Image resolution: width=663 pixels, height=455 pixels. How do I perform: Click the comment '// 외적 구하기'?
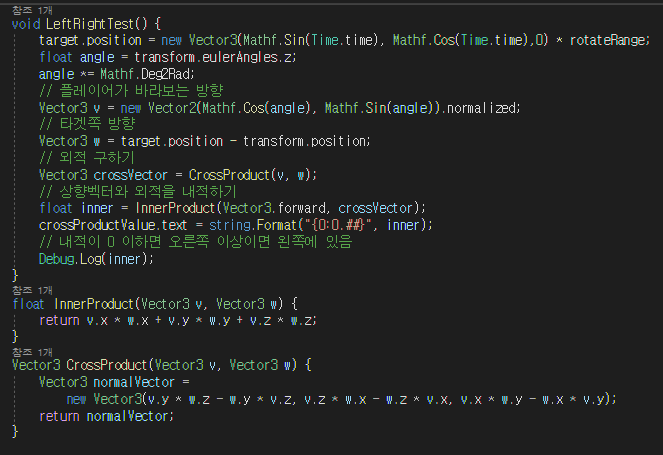pyautogui.click(x=87, y=158)
